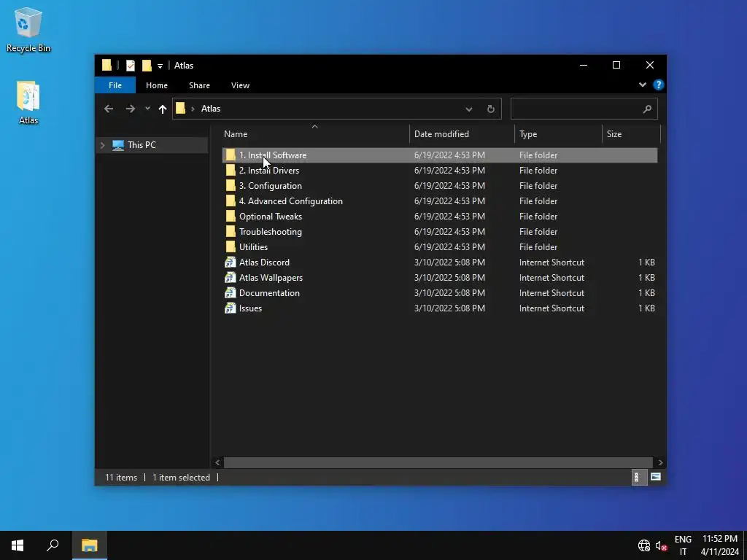747x560 pixels.
Task: Open the ENG IT language indicator
Action: (683, 545)
